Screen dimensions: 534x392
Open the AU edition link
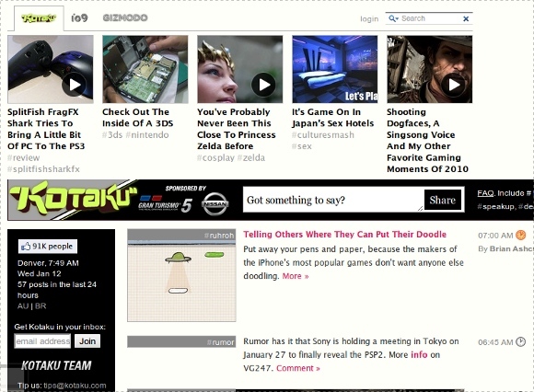[23, 306]
